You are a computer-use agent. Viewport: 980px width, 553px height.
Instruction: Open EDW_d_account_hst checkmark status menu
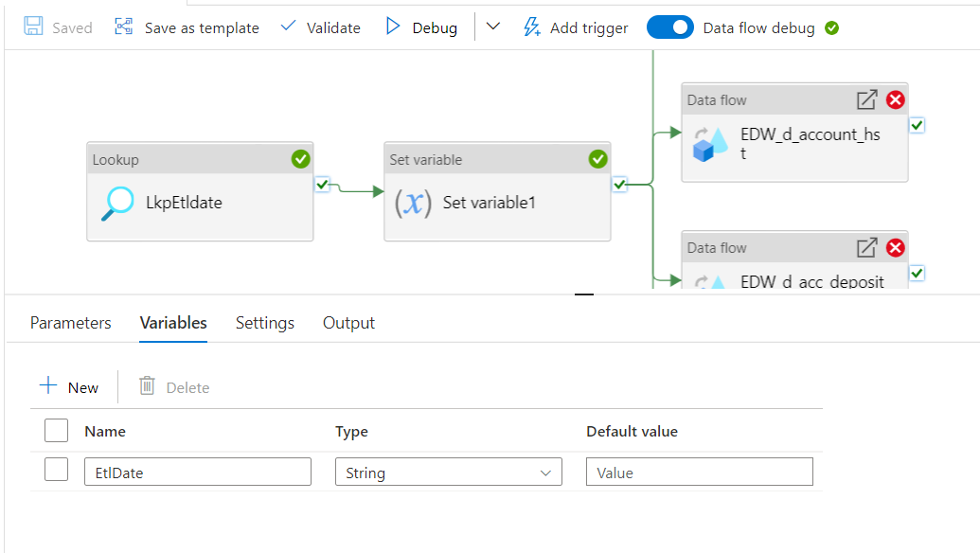click(915, 124)
